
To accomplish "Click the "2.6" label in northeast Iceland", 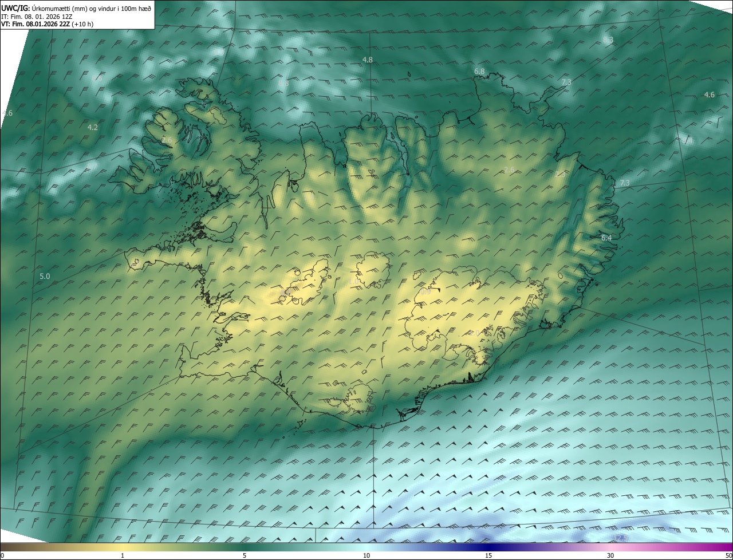I will [509, 169].
